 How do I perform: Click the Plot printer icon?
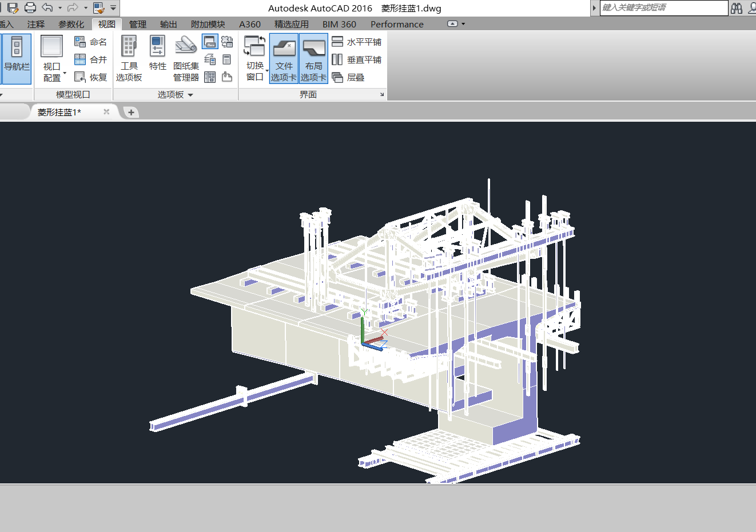point(30,8)
